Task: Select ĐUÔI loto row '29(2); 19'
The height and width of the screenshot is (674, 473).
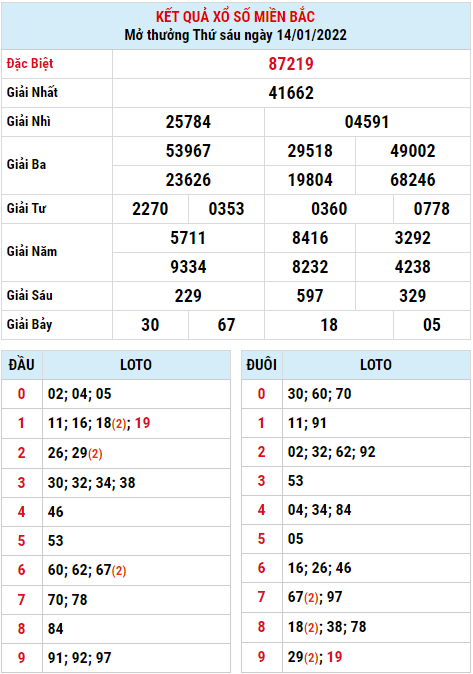Action: (315, 657)
